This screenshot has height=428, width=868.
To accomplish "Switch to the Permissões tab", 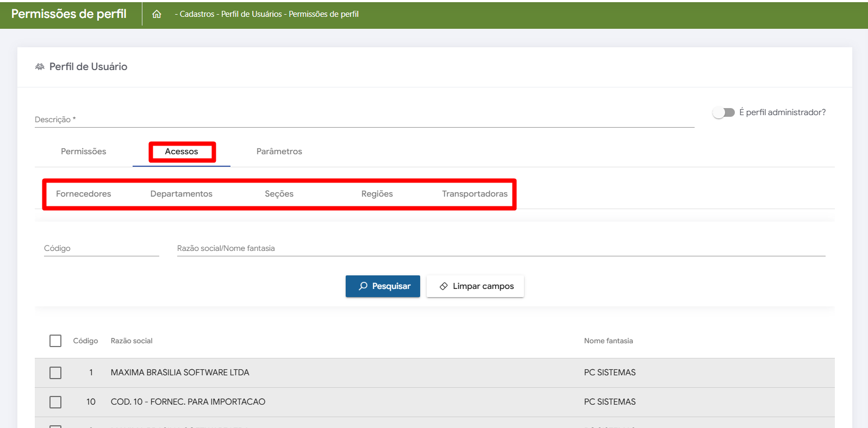I will point(83,152).
